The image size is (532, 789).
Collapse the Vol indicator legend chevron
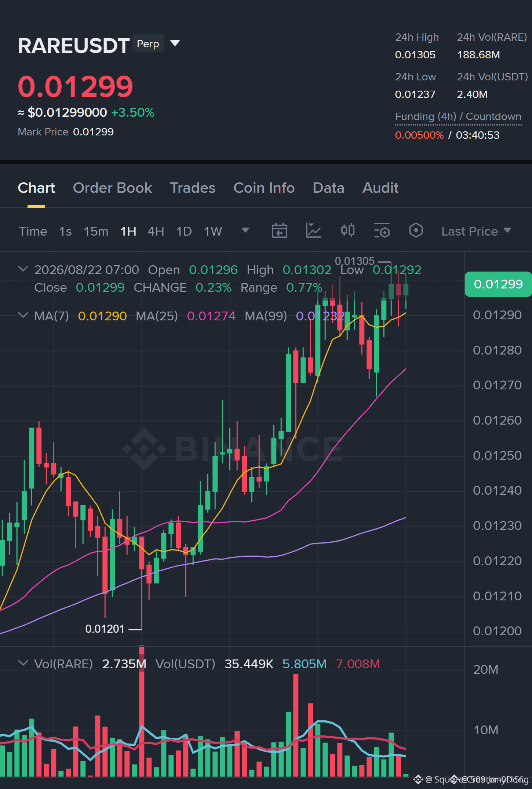click(x=23, y=663)
